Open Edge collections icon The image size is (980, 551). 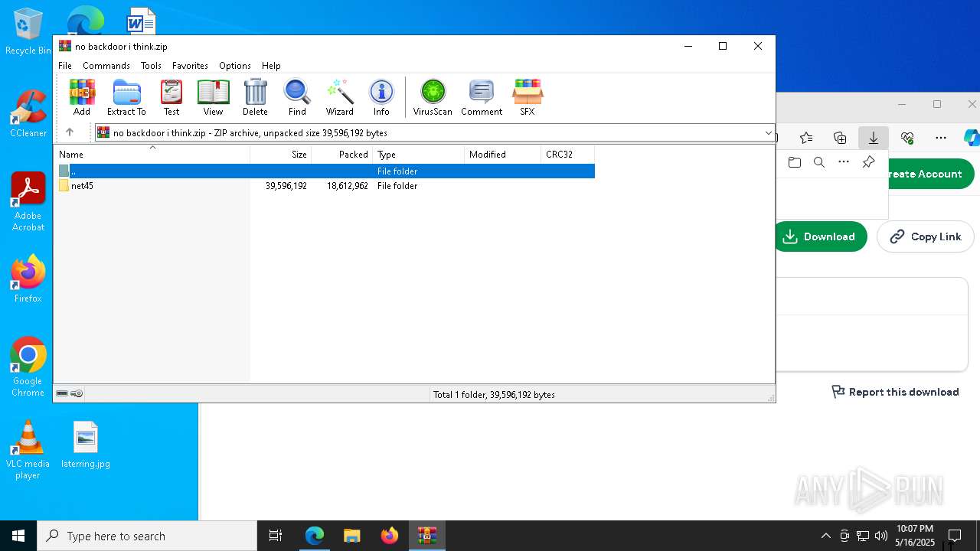[840, 138]
